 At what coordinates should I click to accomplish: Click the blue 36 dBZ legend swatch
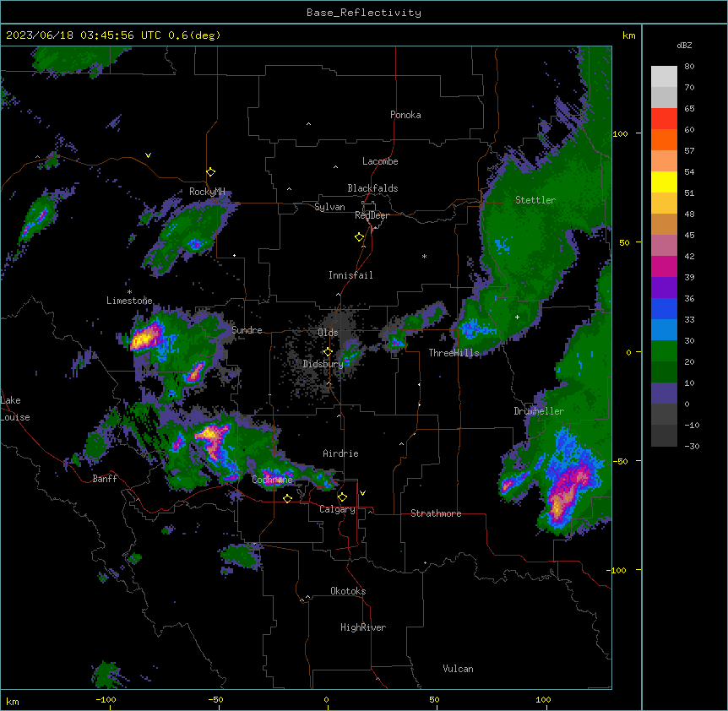click(x=664, y=308)
